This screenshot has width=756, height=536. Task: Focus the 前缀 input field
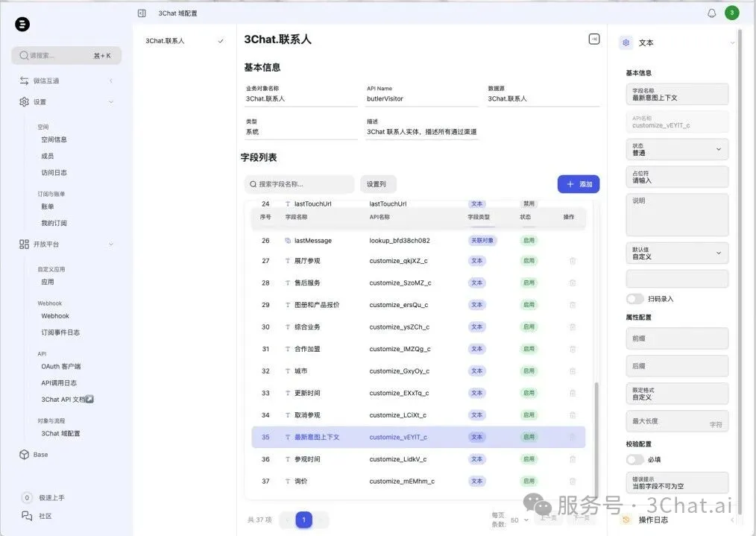pyautogui.click(x=677, y=338)
